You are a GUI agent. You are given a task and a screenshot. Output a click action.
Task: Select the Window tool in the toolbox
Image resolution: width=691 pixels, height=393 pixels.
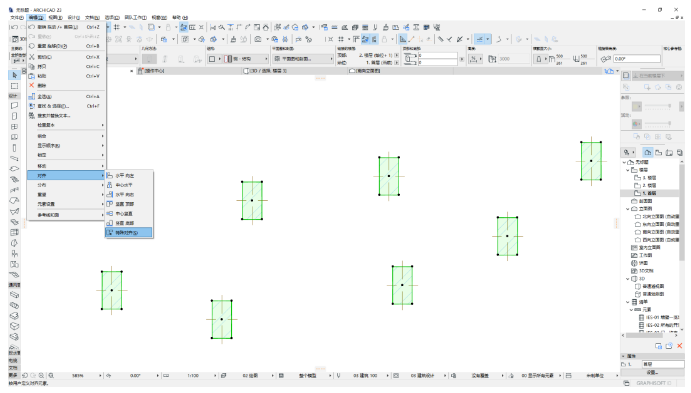(x=14, y=127)
